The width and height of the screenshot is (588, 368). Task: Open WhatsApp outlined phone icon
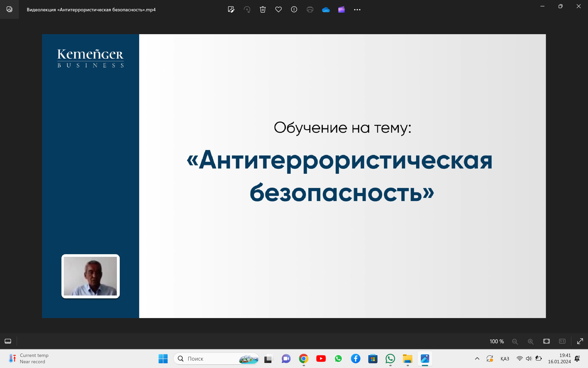pyautogui.click(x=390, y=359)
